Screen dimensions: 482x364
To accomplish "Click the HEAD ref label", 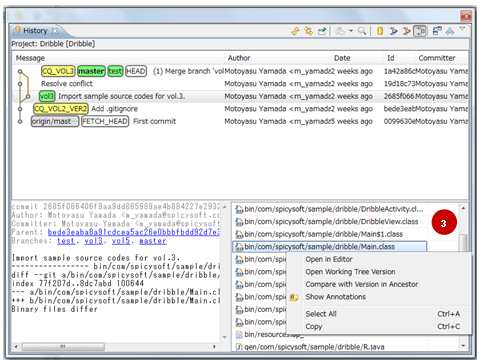I will click(136, 71).
